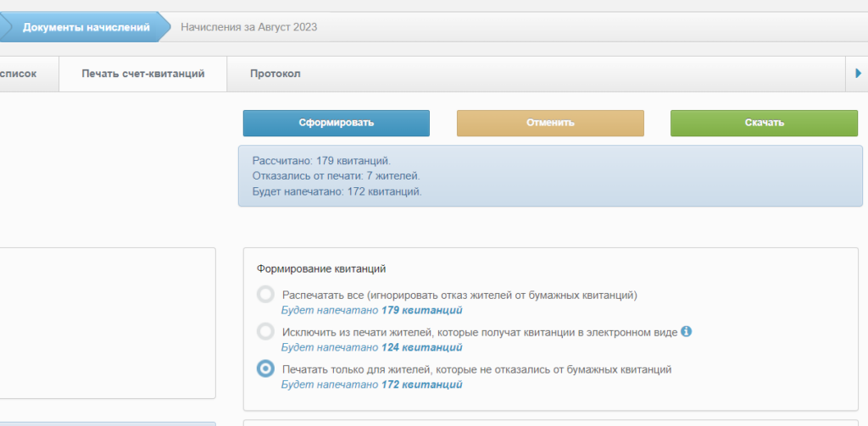Click "Начисления за Август 2023" breadcrumb
Image resolution: width=868 pixels, height=426 pixels.
248,27
